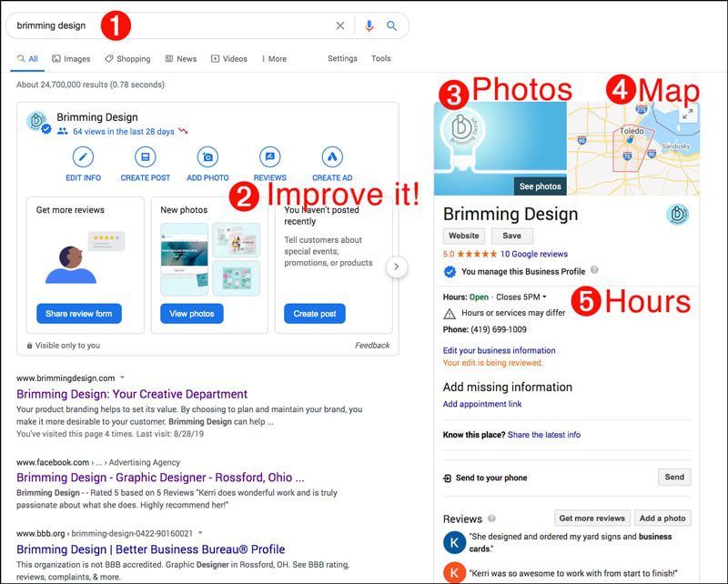The image size is (728, 584).
Task: Click the Create Ad icon
Action: (x=332, y=156)
